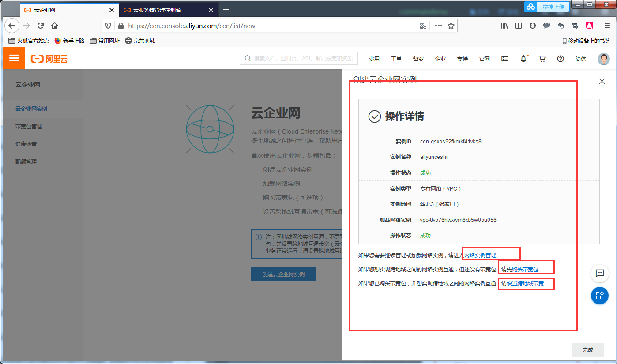Launch the CloudShell terminal icon
The width and height of the screenshot is (617, 364).
(x=504, y=58)
